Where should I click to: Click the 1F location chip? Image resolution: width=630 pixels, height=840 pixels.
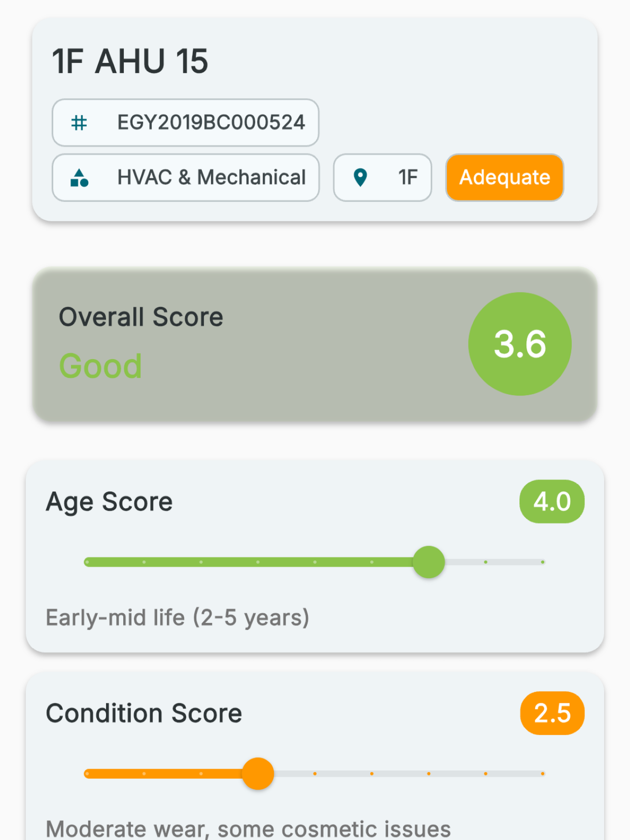pyautogui.click(x=382, y=178)
